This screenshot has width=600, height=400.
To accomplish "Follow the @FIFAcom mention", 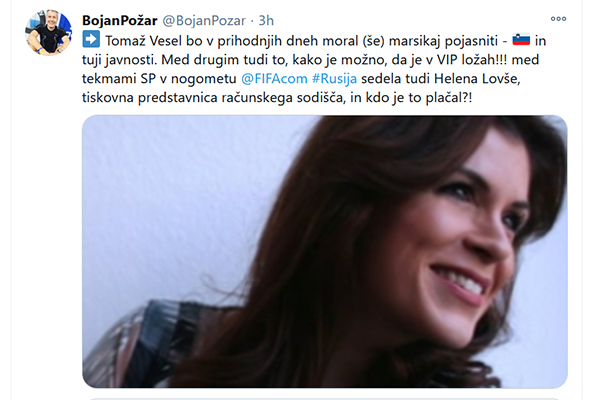I will [274, 78].
